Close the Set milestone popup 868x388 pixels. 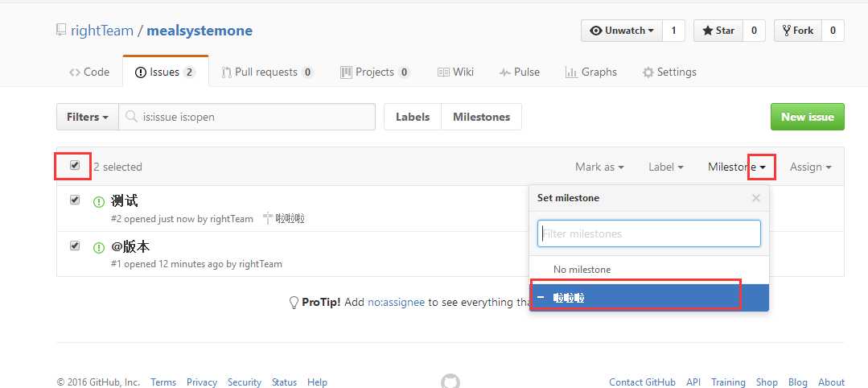(755, 198)
